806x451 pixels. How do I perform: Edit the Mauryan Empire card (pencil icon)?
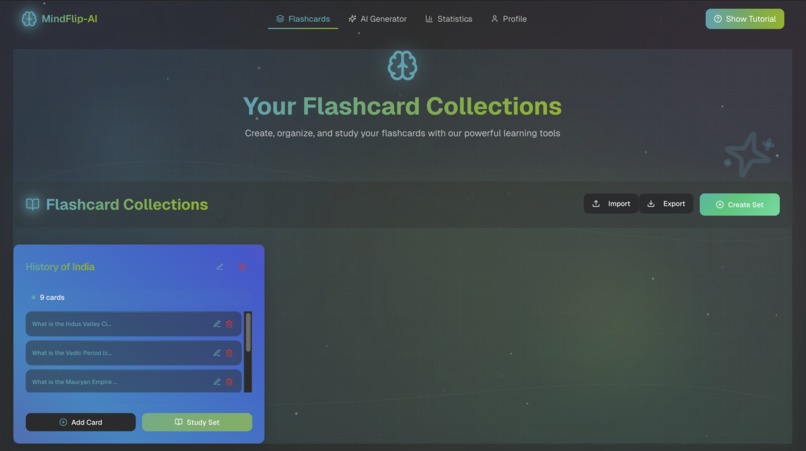click(x=217, y=382)
